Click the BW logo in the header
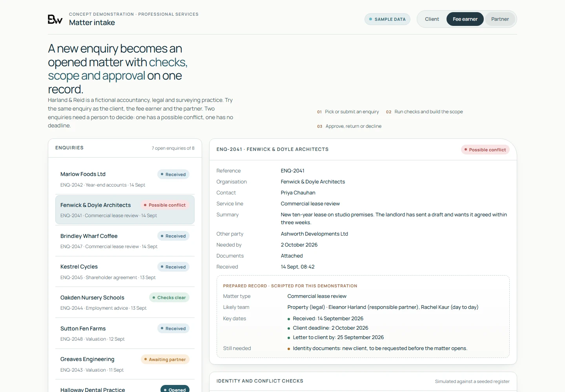Screen dimensions: 565x392 (x=55, y=19)
